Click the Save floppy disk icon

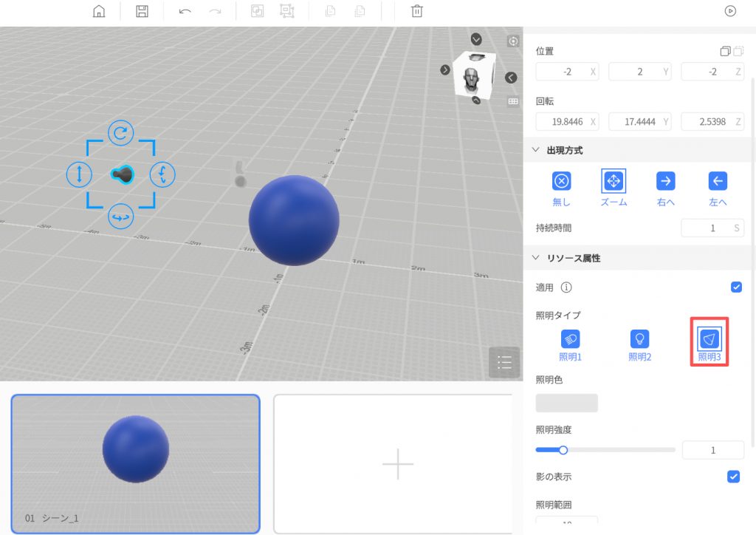pos(142,11)
